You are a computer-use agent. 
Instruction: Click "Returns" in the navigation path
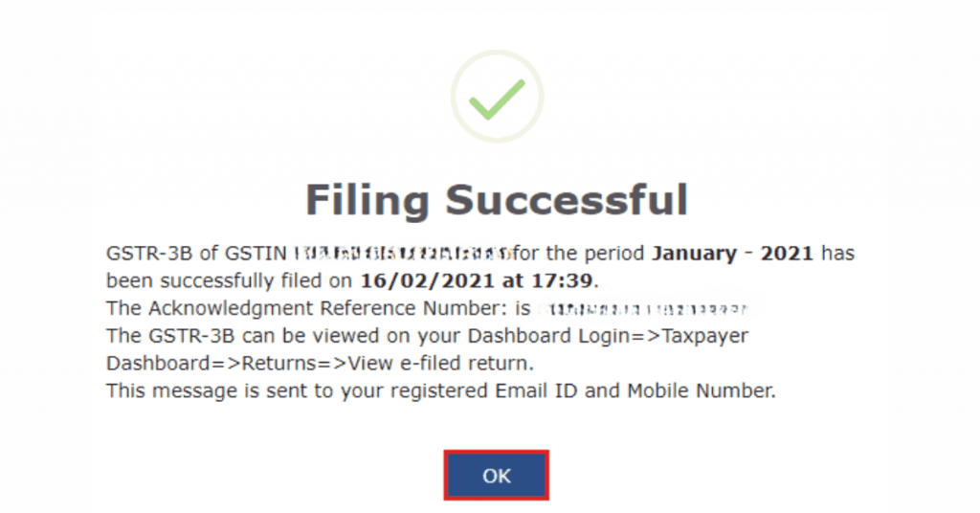point(279,364)
